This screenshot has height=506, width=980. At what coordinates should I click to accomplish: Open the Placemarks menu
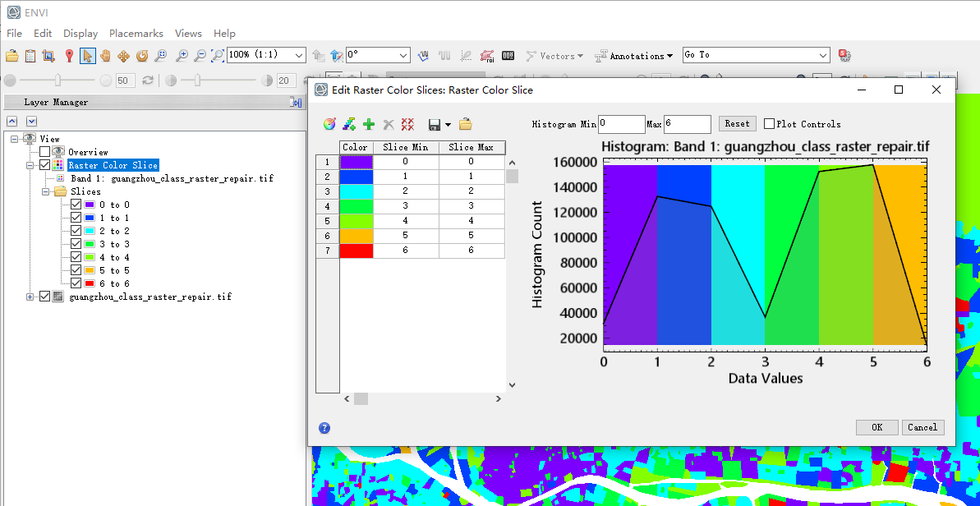click(136, 33)
